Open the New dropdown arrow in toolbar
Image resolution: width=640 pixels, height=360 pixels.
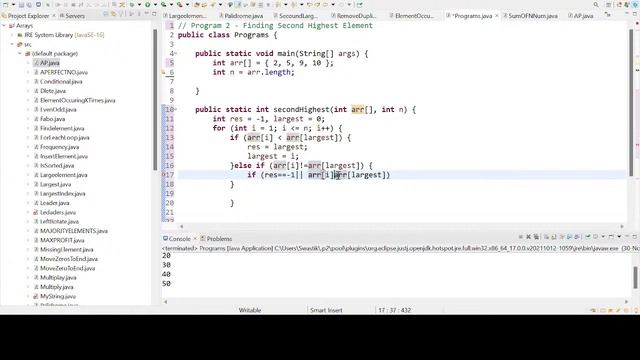click(x=13, y=4)
